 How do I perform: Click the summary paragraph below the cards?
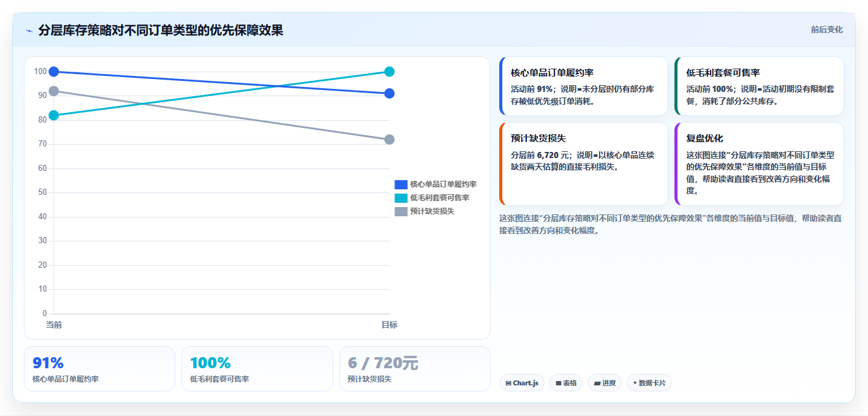pyautogui.click(x=670, y=224)
